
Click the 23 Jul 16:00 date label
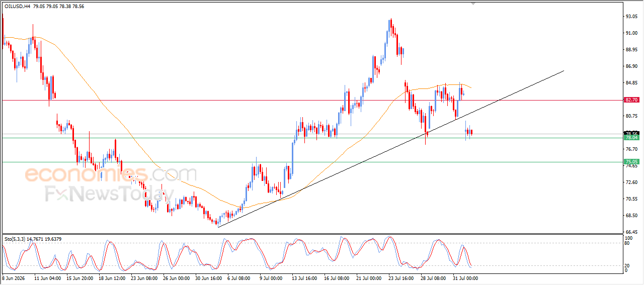400,278
